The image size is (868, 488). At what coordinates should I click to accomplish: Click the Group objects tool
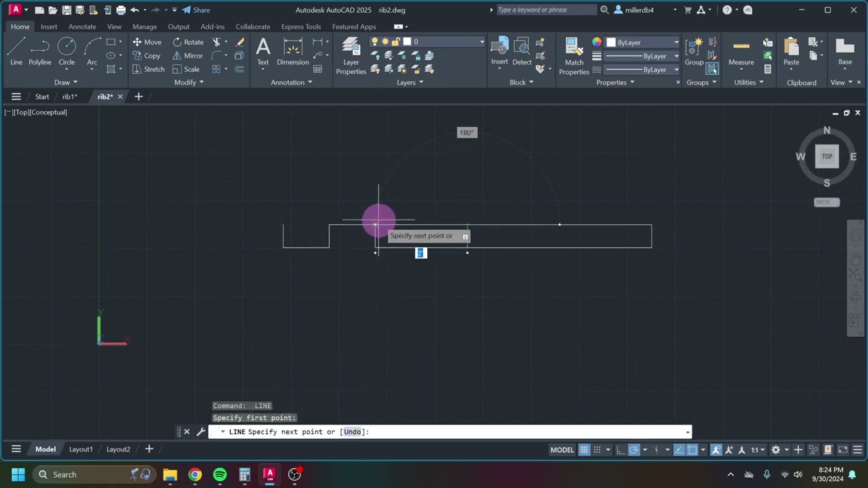(694, 52)
